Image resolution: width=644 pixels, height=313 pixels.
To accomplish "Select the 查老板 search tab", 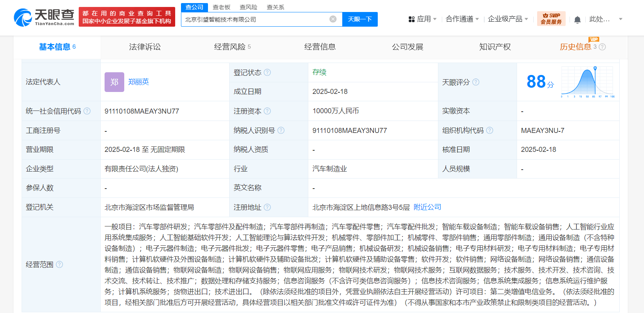I will (x=221, y=7).
